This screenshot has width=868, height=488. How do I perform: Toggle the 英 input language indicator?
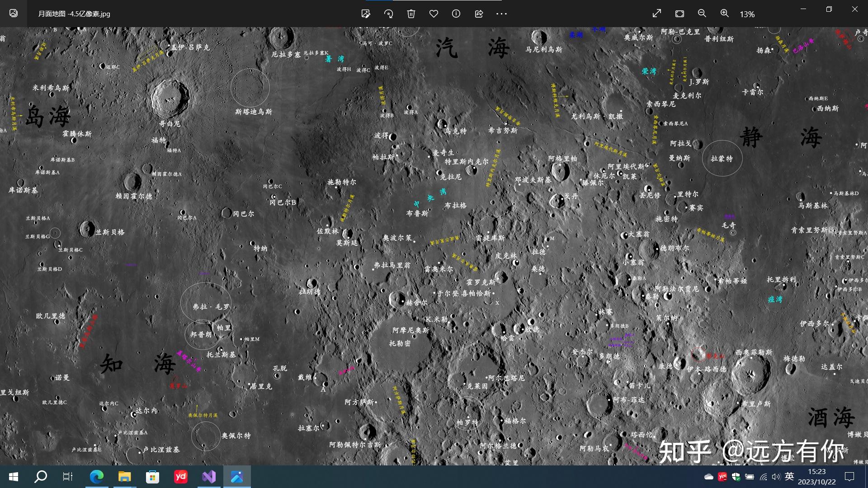789,476
